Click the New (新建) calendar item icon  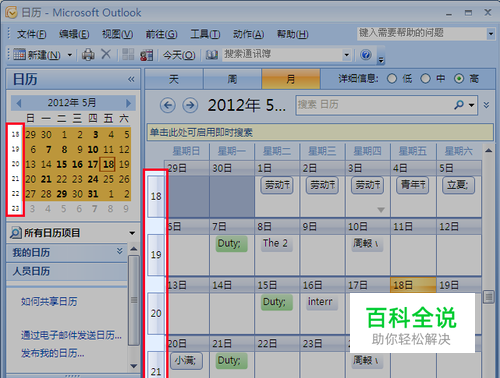tap(19, 54)
